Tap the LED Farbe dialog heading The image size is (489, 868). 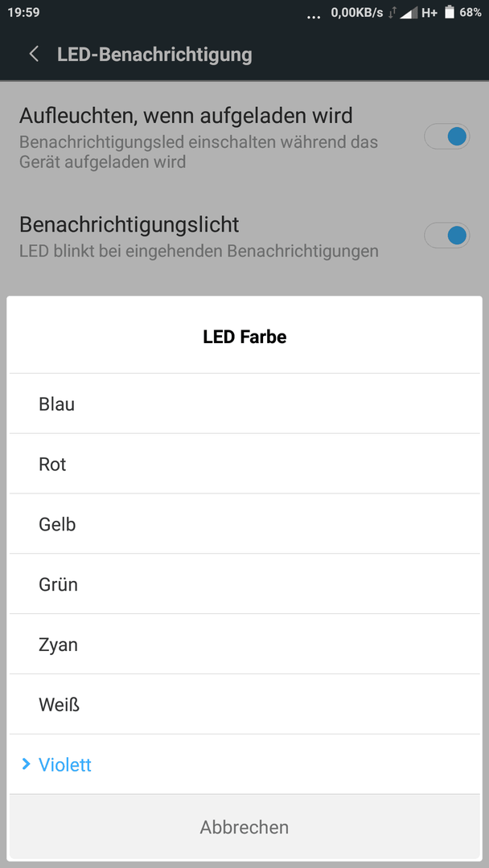[x=244, y=337]
